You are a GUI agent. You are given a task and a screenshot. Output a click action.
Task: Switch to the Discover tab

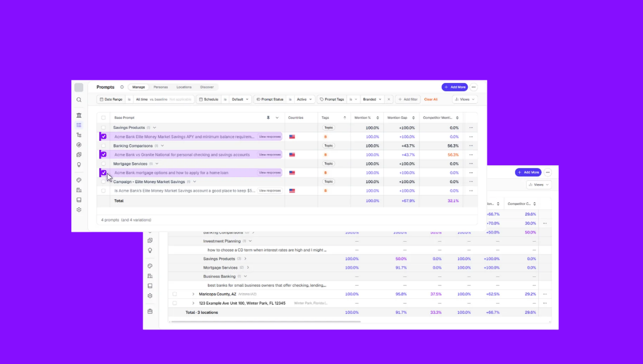(207, 87)
